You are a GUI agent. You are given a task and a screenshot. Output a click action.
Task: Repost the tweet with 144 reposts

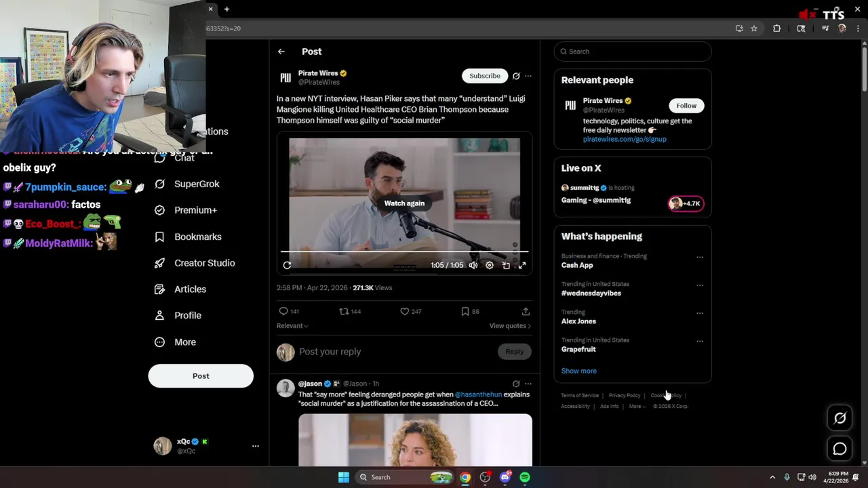(350, 312)
